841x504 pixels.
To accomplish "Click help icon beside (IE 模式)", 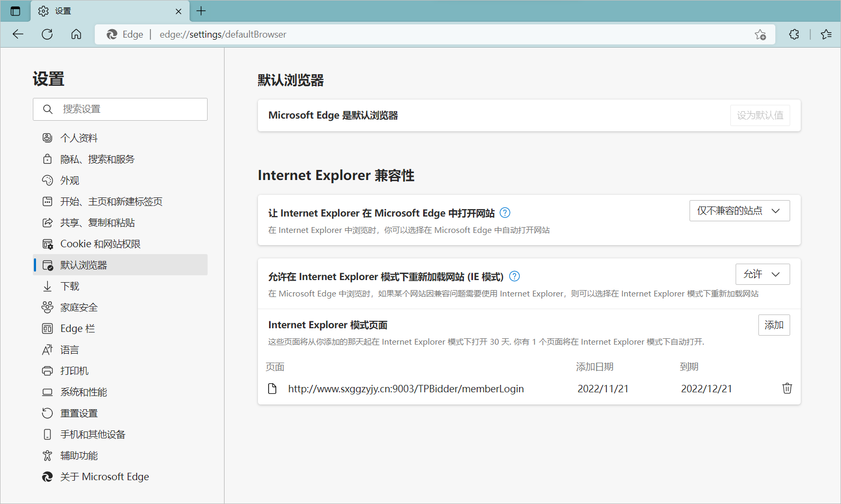I will pyautogui.click(x=514, y=276).
